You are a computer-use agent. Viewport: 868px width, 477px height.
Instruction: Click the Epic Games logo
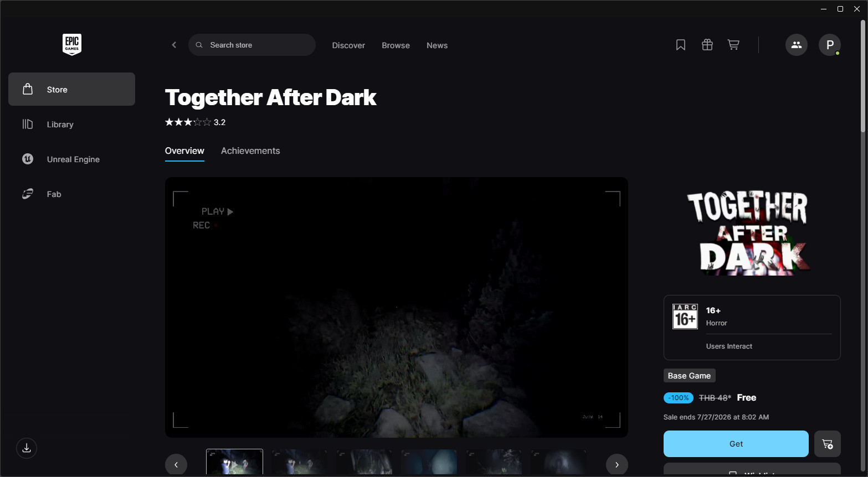[x=72, y=44]
